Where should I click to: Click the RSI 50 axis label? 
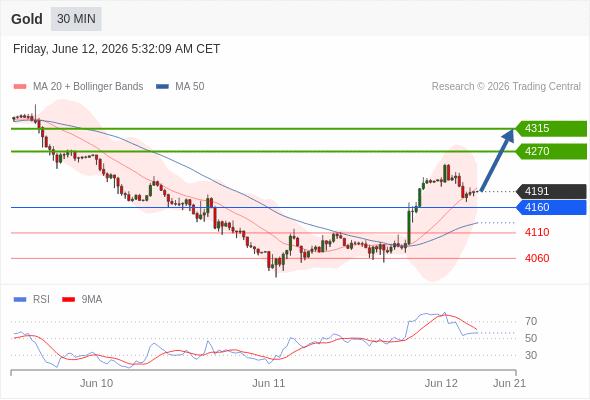tap(531, 338)
